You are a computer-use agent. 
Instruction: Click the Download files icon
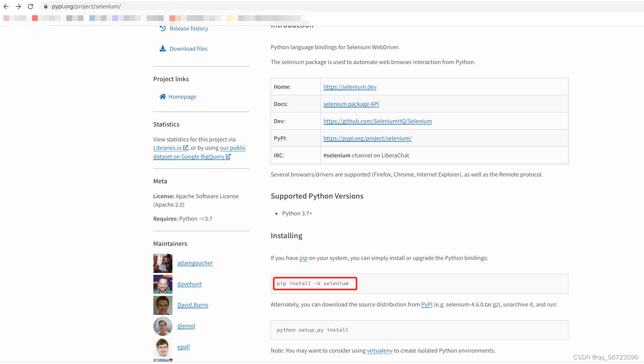click(x=163, y=48)
